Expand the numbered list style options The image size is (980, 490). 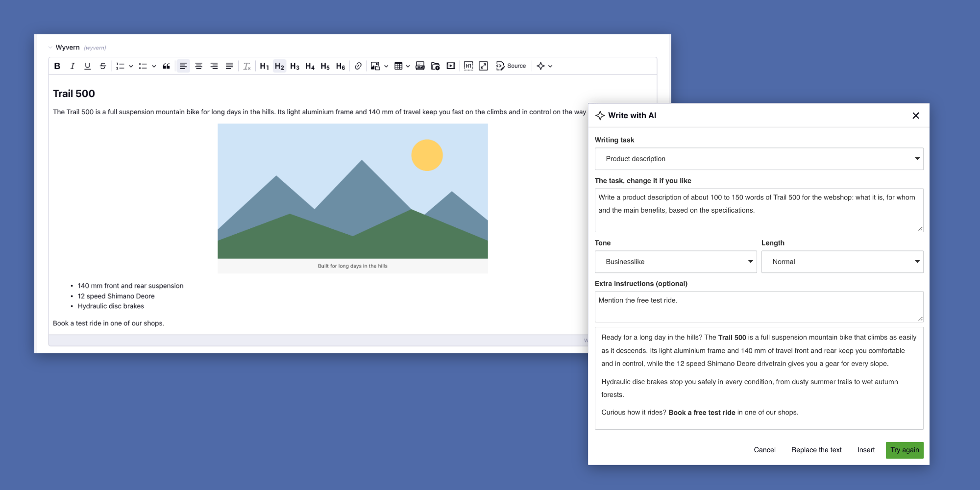[x=131, y=66]
